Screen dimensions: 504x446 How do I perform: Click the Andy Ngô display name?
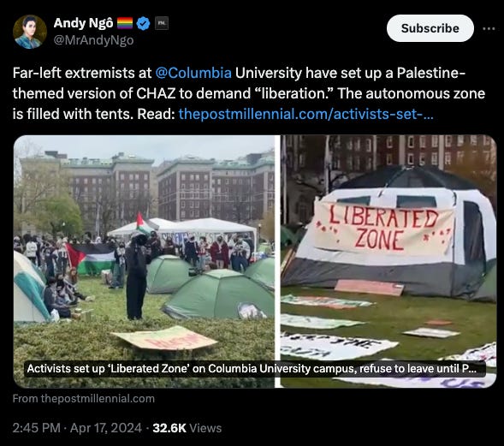[84, 23]
